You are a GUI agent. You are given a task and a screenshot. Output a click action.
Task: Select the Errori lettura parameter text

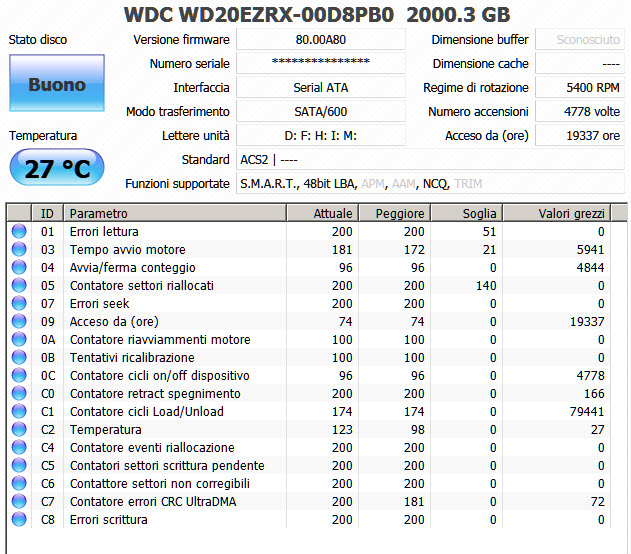[x=104, y=232]
